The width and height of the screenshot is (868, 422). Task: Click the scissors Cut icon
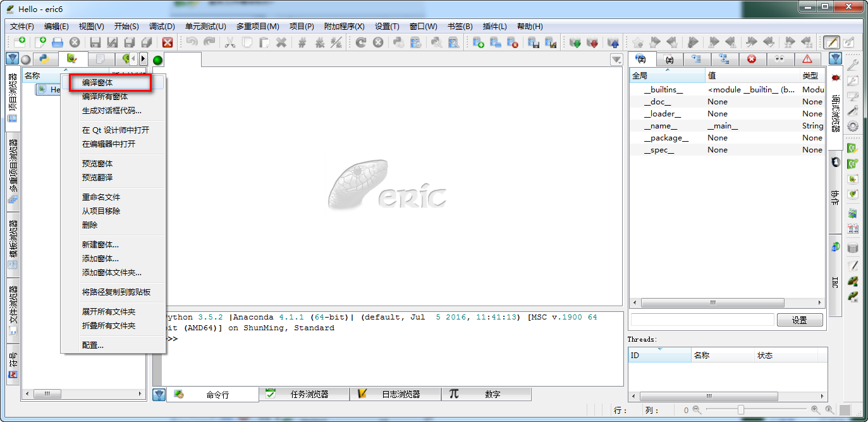pyautogui.click(x=230, y=42)
